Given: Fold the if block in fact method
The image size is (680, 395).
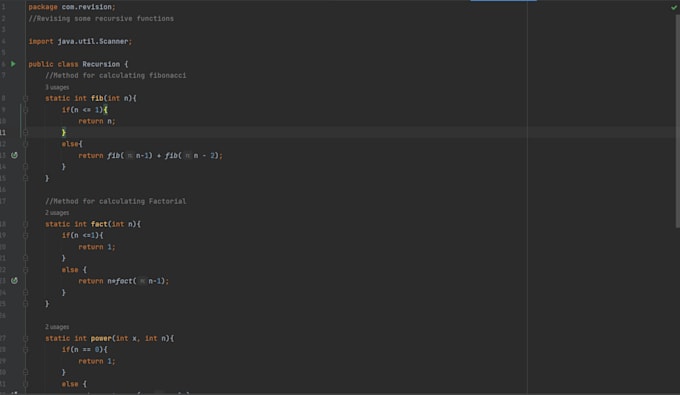Looking at the screenshot, I should [x=25, y=235].
